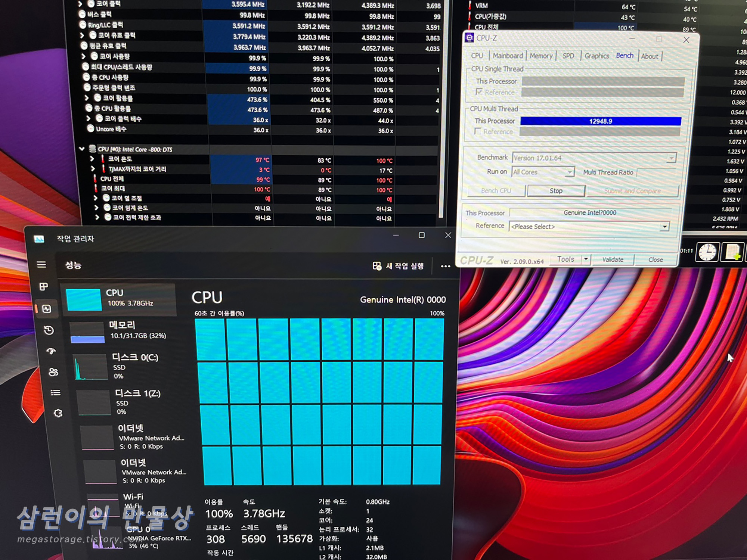Open Reference Please Select dropdown
This screenshot has width=747, height=560.
(x=664, y=227)
